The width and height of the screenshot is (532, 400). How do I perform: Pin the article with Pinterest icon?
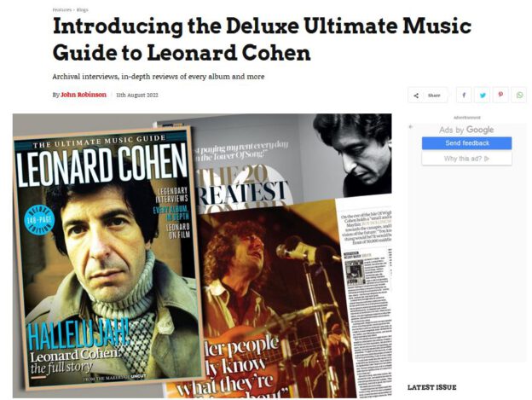tap(500, 95)
